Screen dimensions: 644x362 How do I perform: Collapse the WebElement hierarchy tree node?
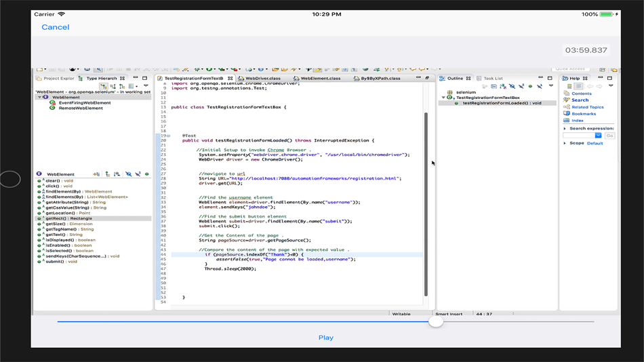[x=39, y=98]
